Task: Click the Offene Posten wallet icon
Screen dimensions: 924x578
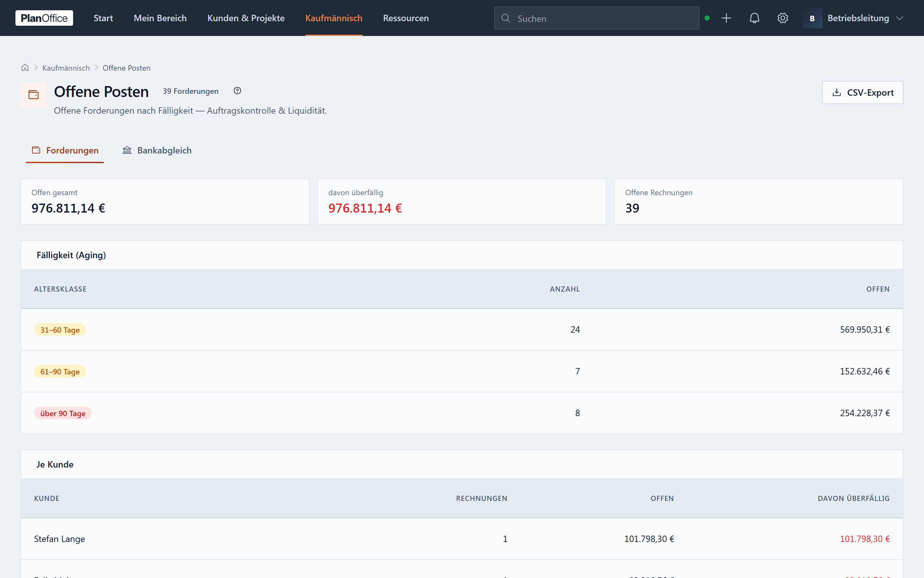Action: [34, 94]
